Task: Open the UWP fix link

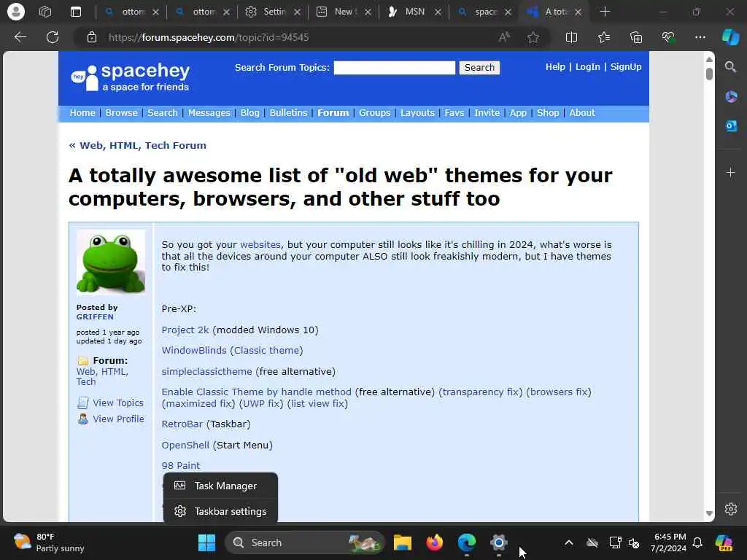Action: point(263,404)
